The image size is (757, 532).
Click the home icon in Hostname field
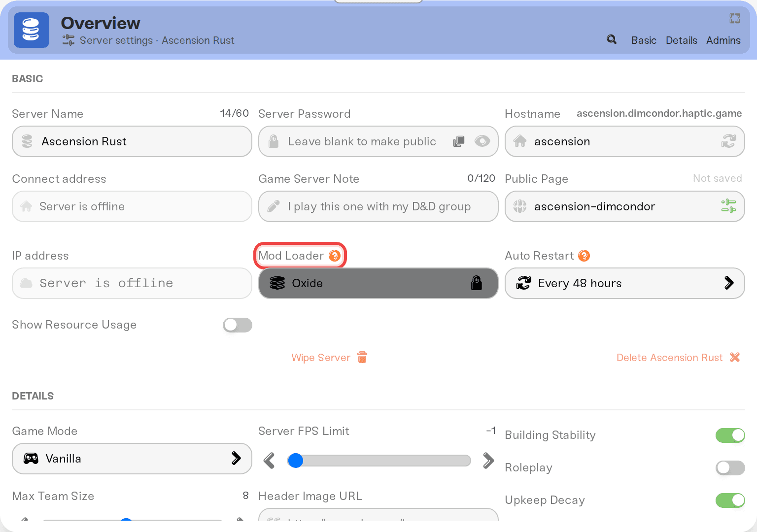pyautogui.click(x=520, y=141)
